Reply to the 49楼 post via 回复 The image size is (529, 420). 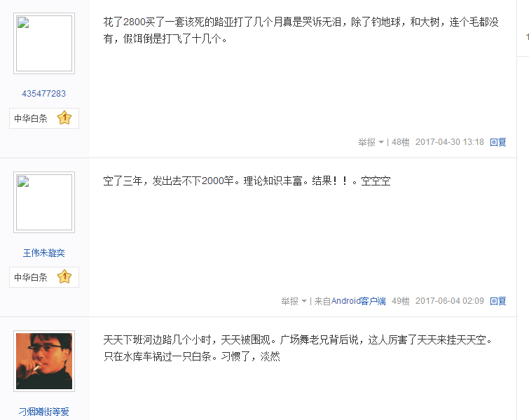498,301
